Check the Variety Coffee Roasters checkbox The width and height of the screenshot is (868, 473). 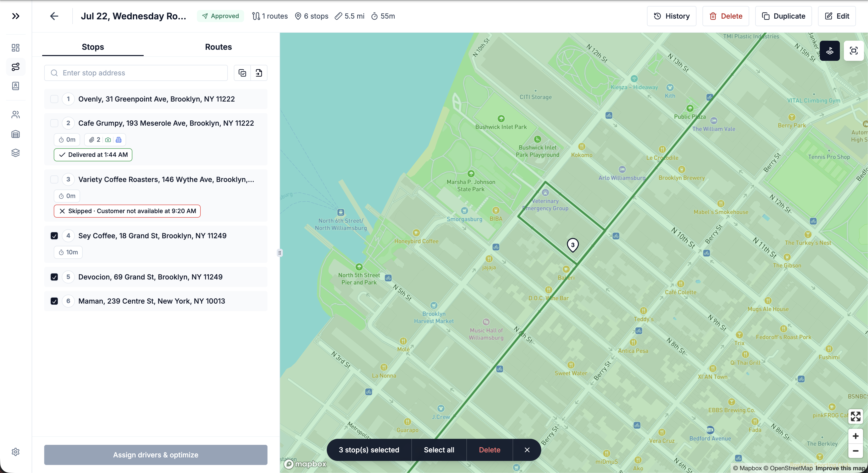54,179
